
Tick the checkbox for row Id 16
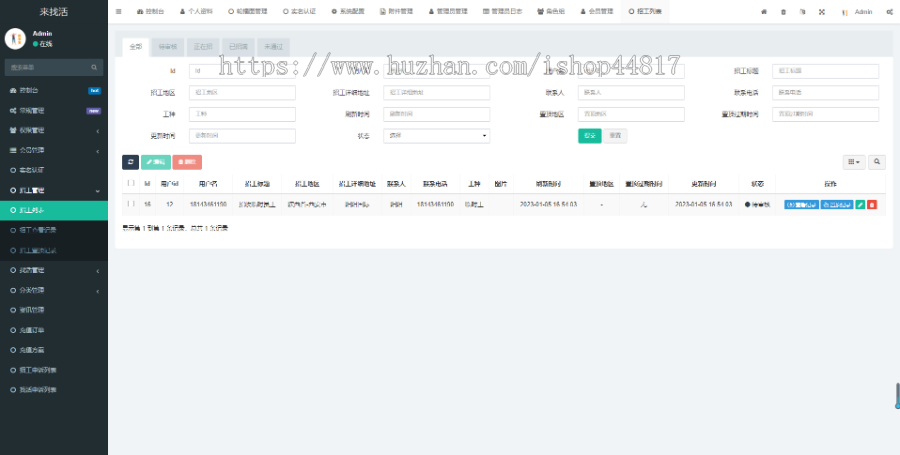[131, 204]
